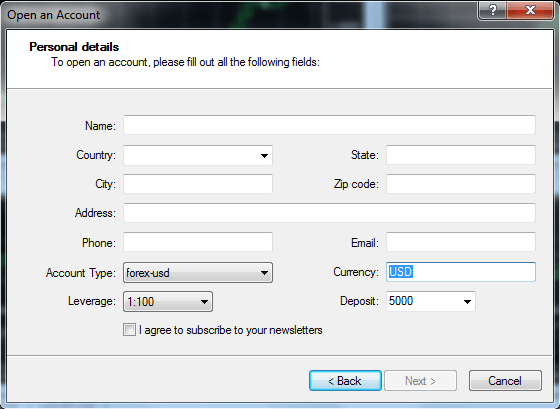560x409 pixels.
Task: Click the Deposit value 5000 text
Action: click(401, 301)
